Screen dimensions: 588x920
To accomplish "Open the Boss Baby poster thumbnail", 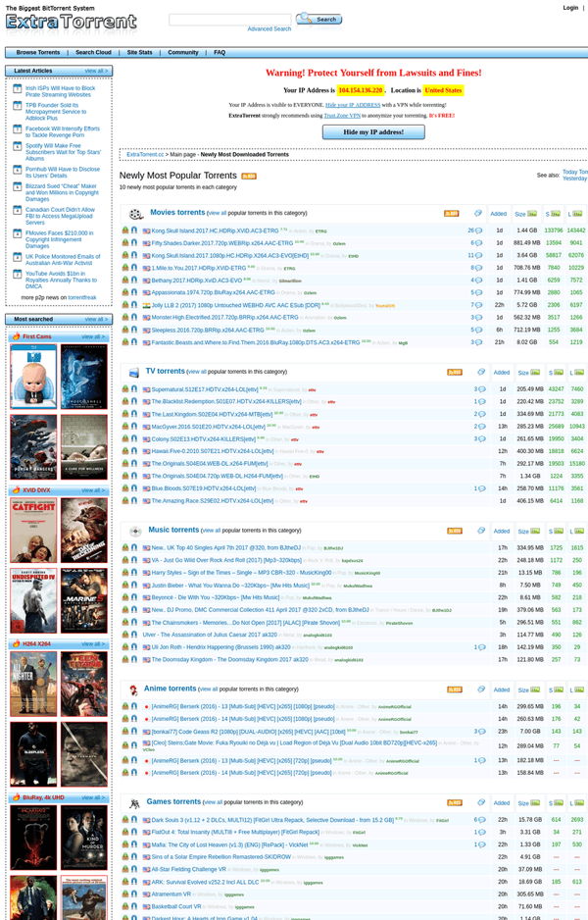I will click(x=33, y=377).
